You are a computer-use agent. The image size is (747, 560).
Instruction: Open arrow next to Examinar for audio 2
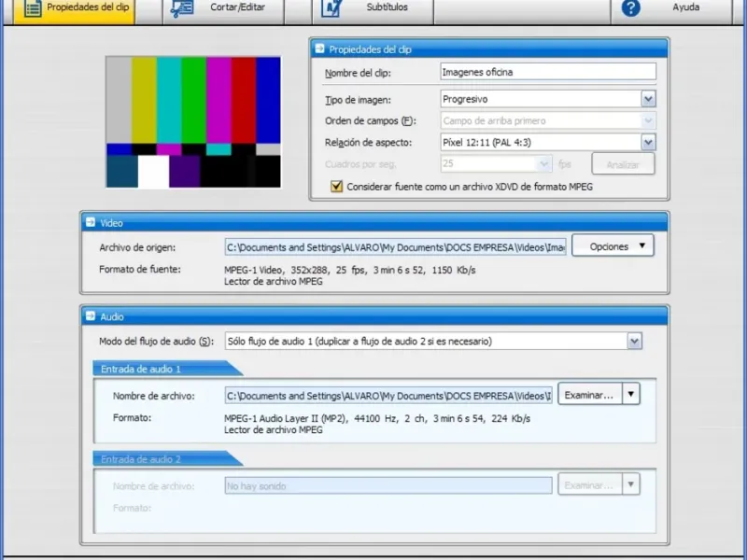pos(631,484)
